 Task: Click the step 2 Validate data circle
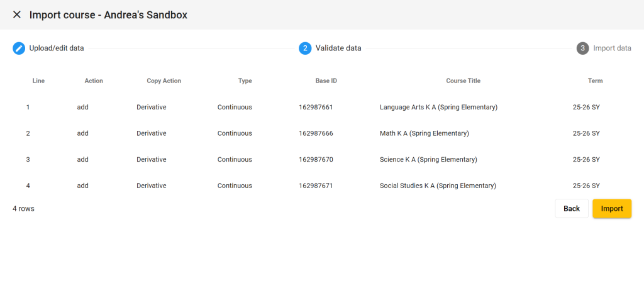click(305, 48)
